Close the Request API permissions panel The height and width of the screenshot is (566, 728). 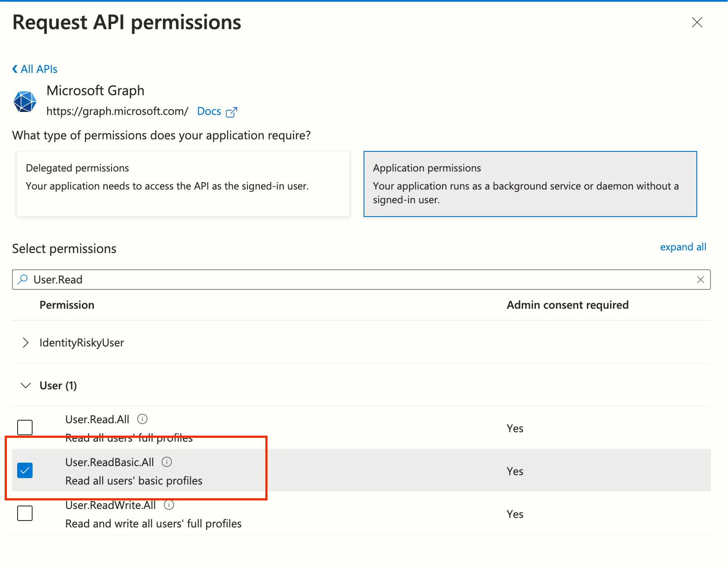[x=697, y=22]
